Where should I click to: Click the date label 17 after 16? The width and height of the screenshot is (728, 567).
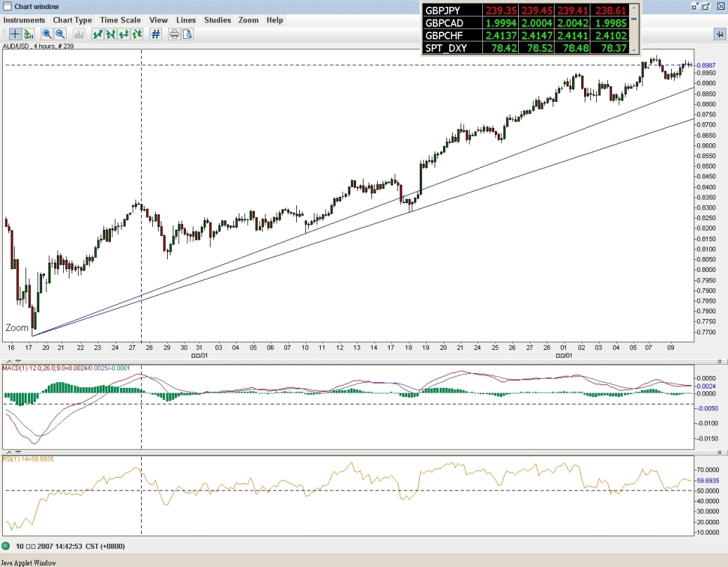point(29,347)
